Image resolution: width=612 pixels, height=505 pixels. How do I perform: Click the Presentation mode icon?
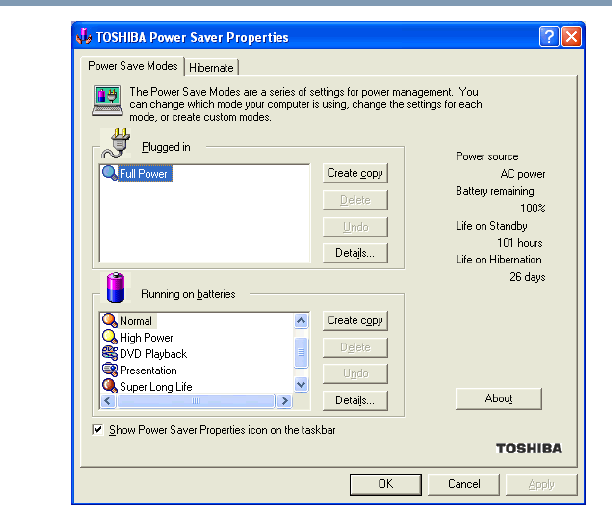(109, 370)
